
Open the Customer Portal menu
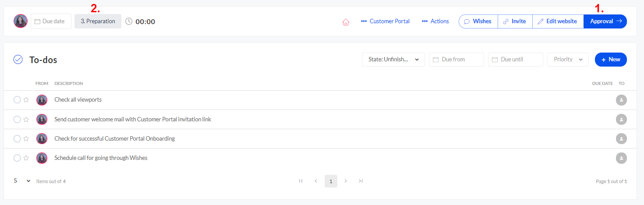pos(385,21)
